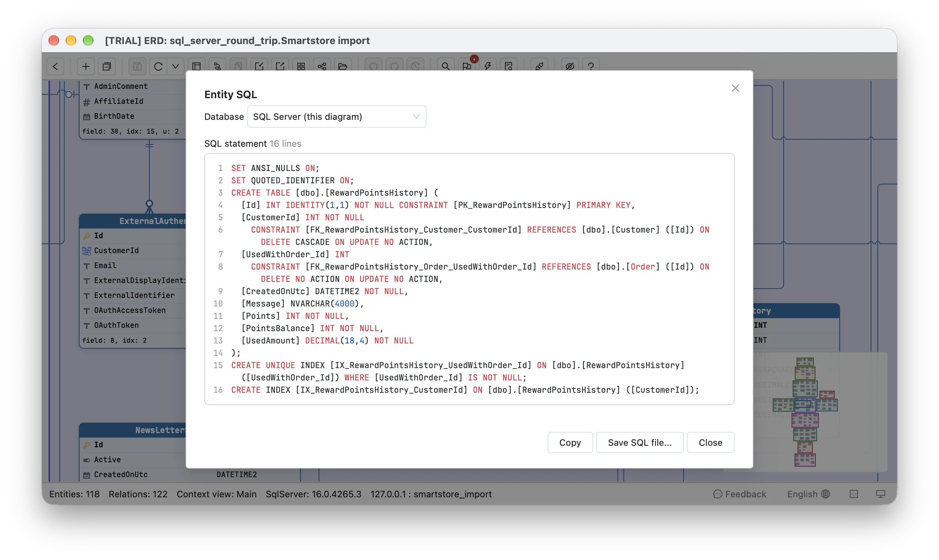The image size is (939, 560).
Task: Click the Copy button
Action: tap(570, 442)
